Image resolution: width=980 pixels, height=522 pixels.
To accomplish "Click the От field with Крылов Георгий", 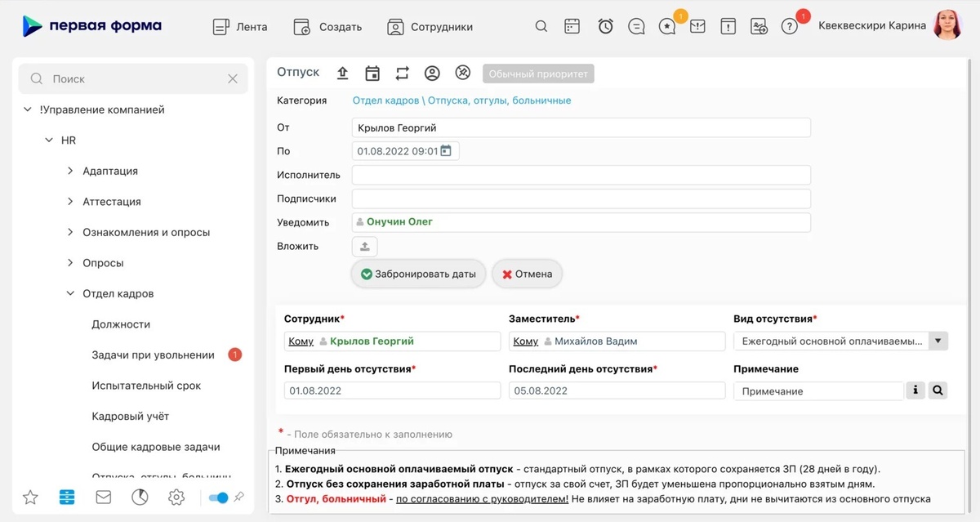I will (581, 127).
